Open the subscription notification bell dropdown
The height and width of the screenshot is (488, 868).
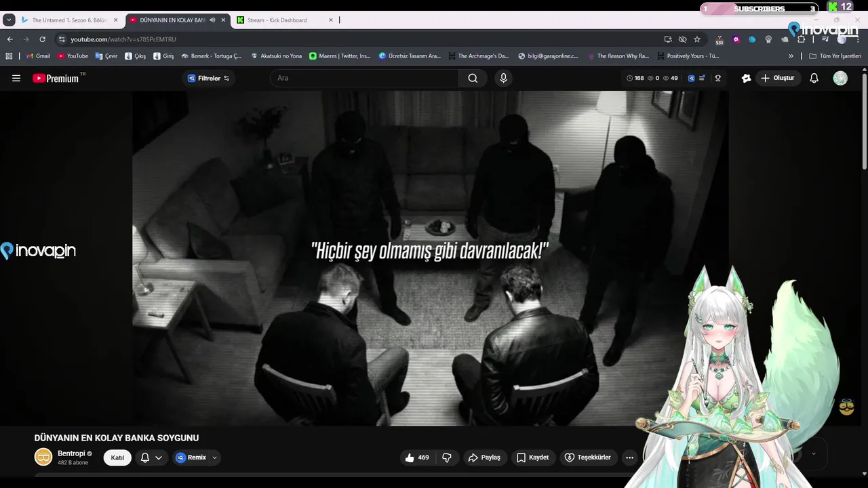tap(151, 457)
